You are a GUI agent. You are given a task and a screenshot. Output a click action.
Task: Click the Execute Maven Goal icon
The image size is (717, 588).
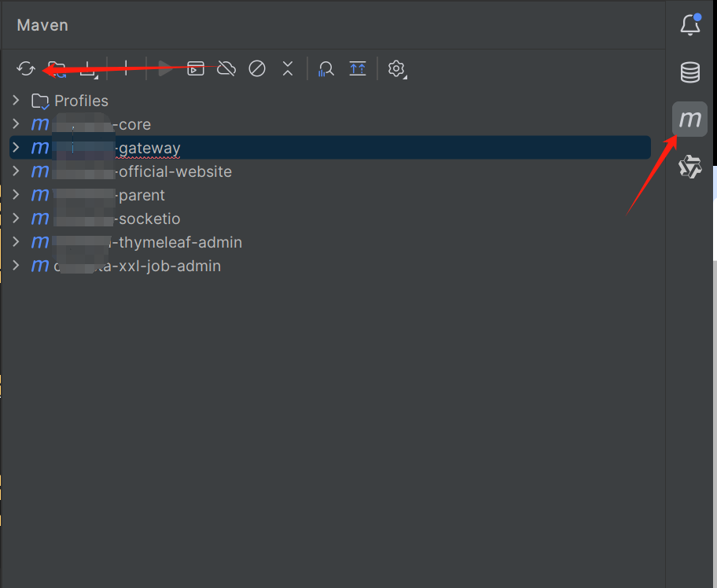[196, 69]
